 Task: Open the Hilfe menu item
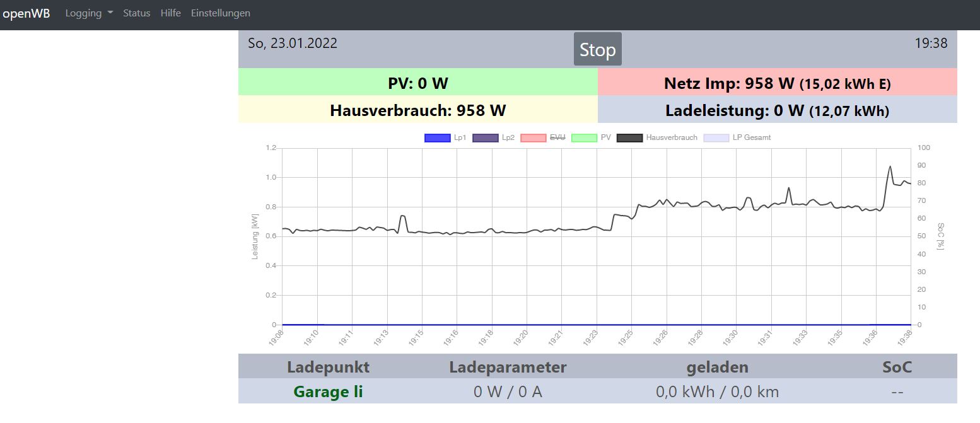tap(170, 13)
